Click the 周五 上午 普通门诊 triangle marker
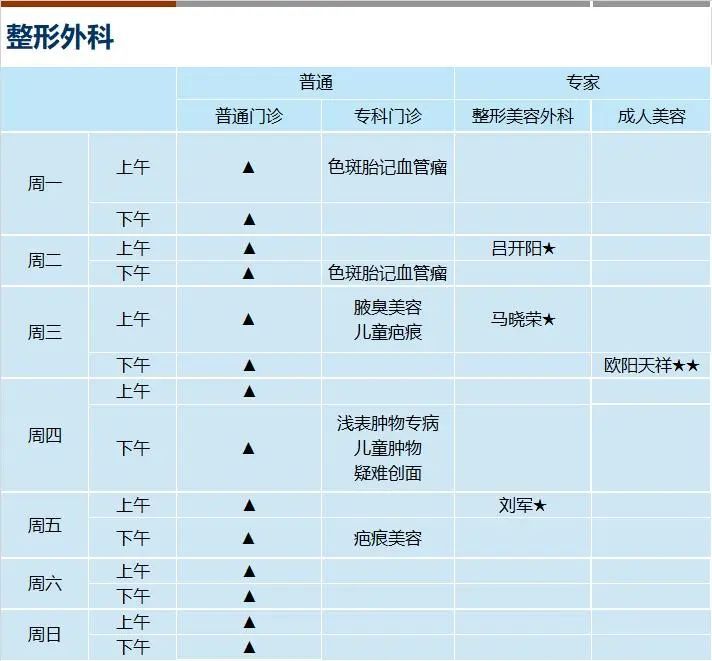Image resolution: width=712 pixels, height=661 pixels. pyautogui.click(x=249, y=505)
